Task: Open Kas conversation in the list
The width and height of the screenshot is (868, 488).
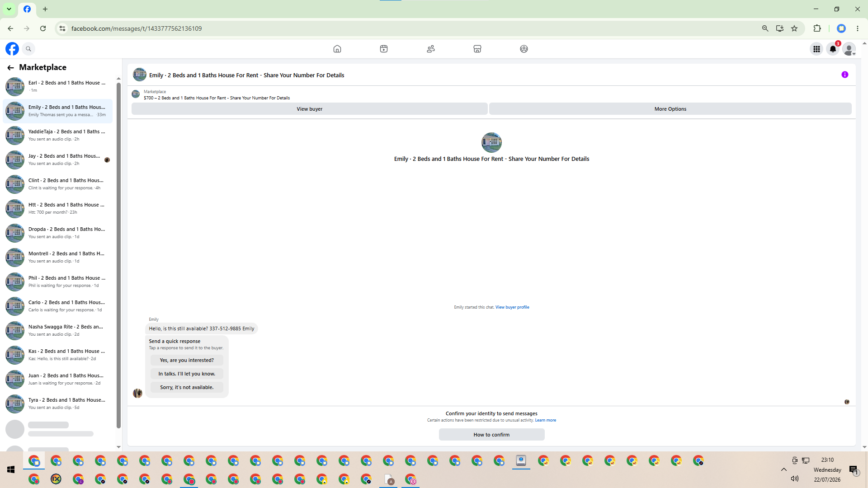Action: [58, 355]
